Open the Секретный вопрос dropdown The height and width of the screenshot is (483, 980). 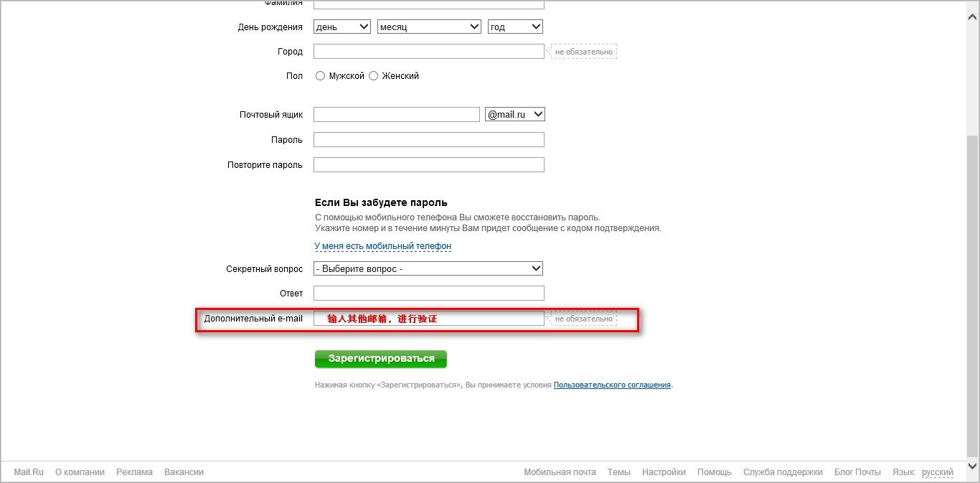click(428, 268)
